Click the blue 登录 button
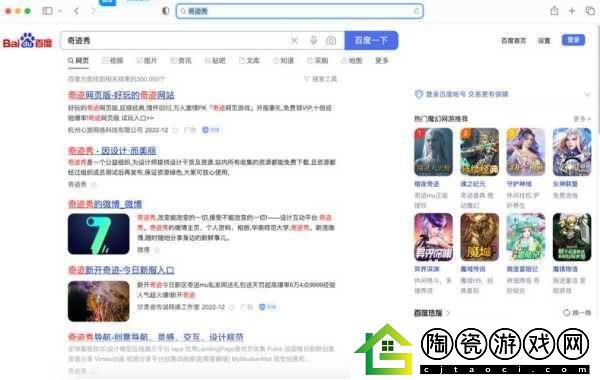Image resolution: width=600 pixels, height=380 pixels. click(x=573, y=40)
